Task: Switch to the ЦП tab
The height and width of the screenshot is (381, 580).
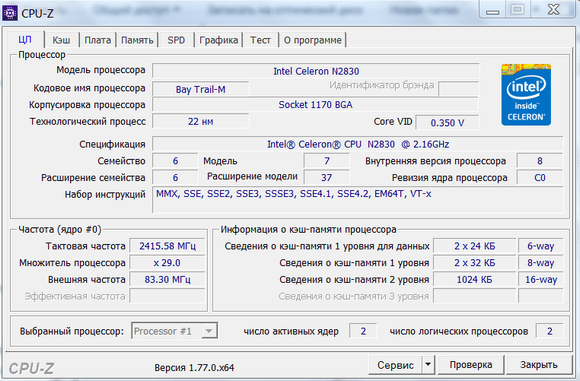Action: (x=25, y=40)
